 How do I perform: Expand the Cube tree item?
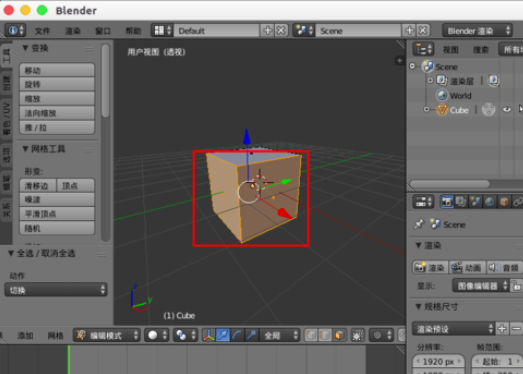point(427,109)
